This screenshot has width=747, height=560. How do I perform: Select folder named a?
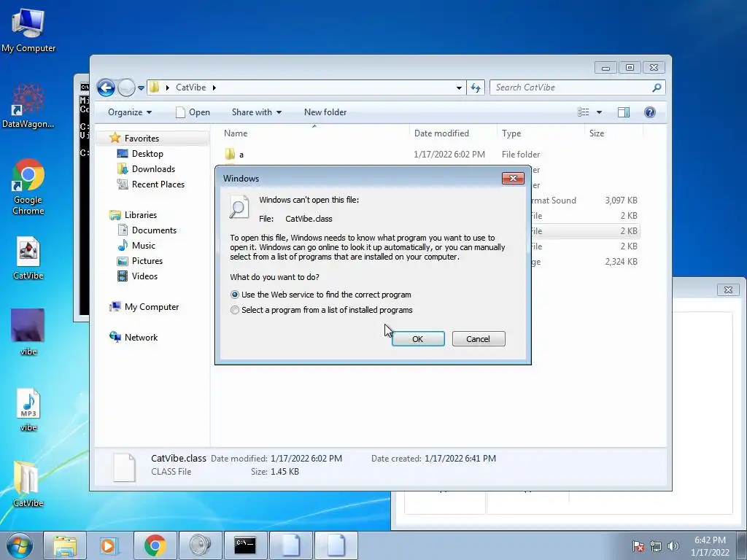(x=241, y=155)
